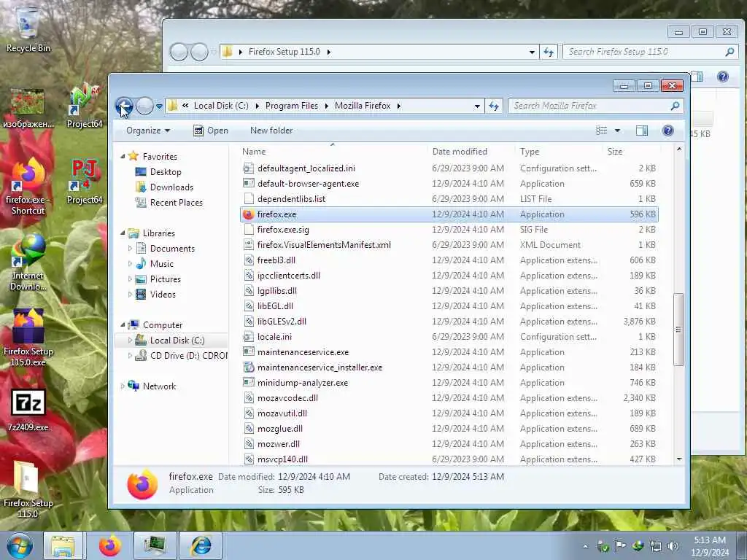Click Mozilla Firefox breadcrumb segment

(363, 106)
